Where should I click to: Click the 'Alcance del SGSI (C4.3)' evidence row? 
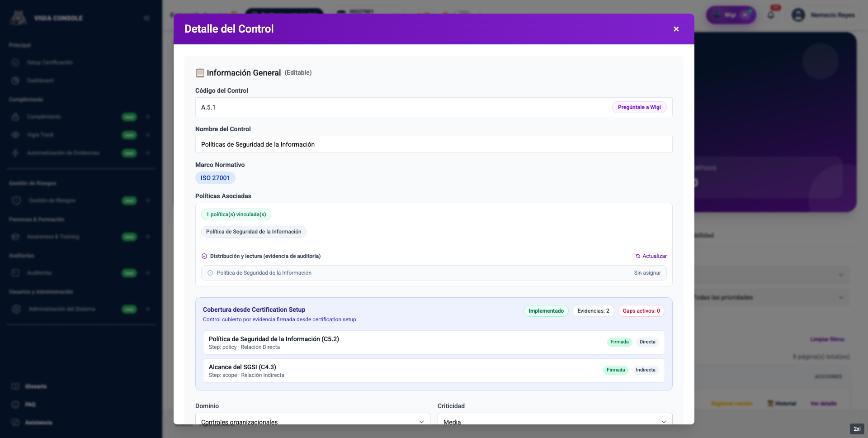434,371
